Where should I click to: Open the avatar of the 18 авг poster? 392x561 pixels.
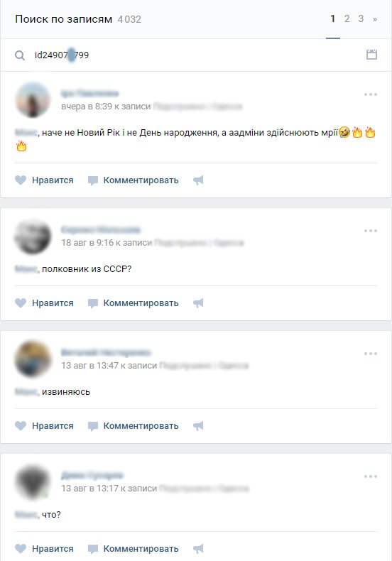point(33,237)
